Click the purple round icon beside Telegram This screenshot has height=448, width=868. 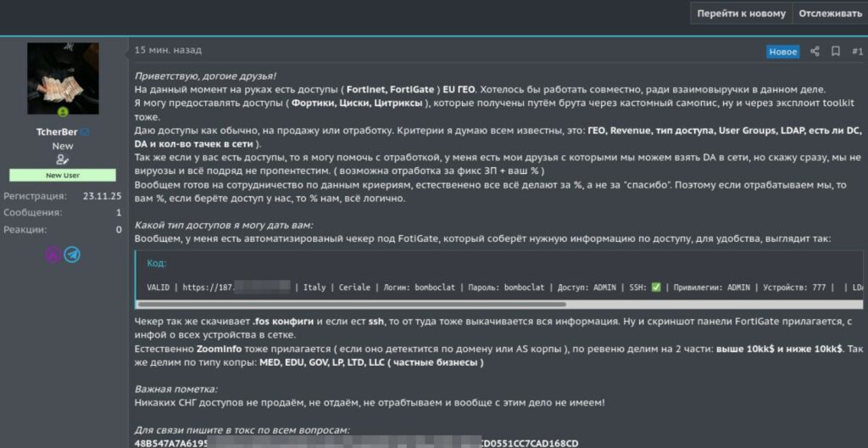[53, 255]
